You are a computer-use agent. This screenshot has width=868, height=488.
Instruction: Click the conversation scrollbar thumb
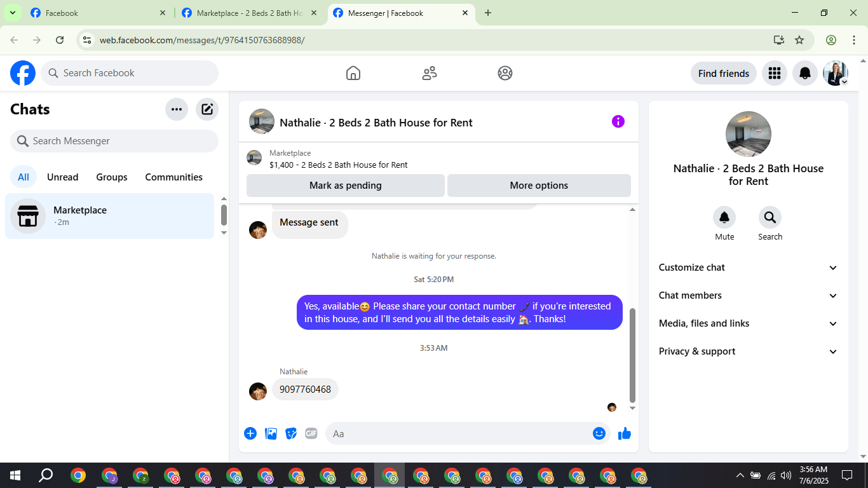coord(632,356)
